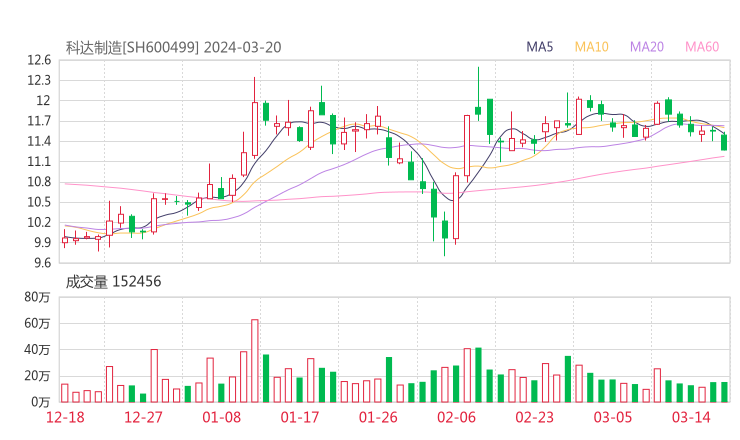Click the 60万 volume axis label
The height and width of the screenshot is (440, 740).
pos(37,323)
